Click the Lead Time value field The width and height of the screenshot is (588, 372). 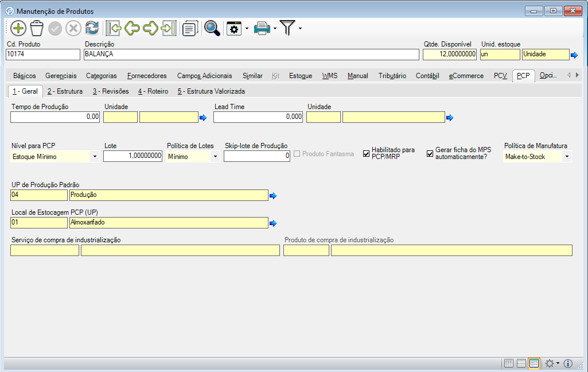tap(258, 117)
